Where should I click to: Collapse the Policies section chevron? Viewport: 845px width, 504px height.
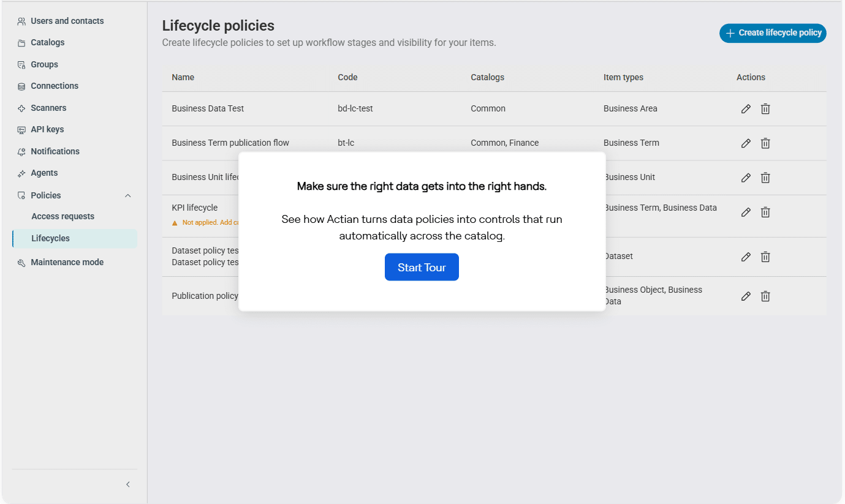pos(128,195)
